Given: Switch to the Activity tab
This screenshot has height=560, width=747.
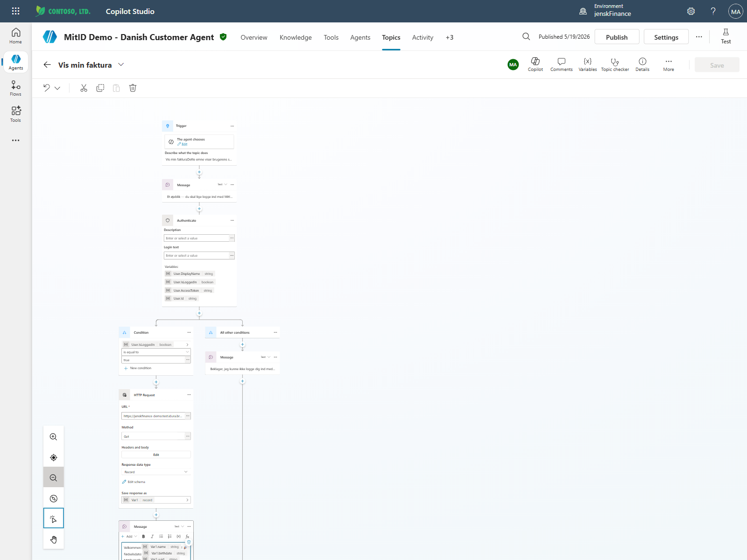Looking at the screenshot, I should [x=423, y=37].
